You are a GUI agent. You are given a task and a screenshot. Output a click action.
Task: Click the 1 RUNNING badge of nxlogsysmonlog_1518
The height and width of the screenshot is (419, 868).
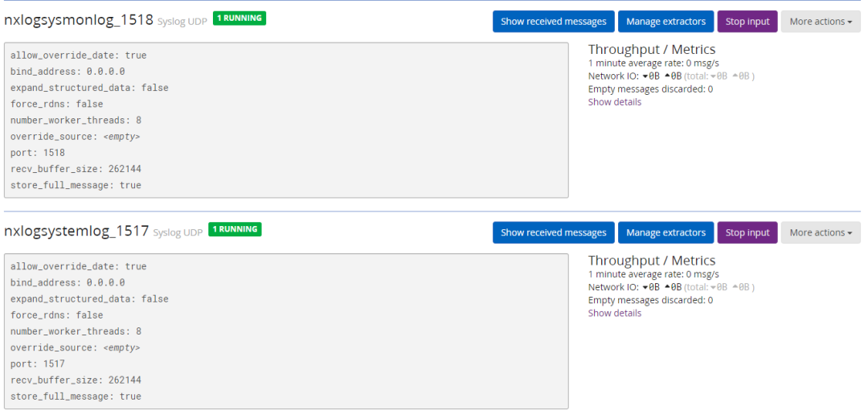tap(240, 18)
